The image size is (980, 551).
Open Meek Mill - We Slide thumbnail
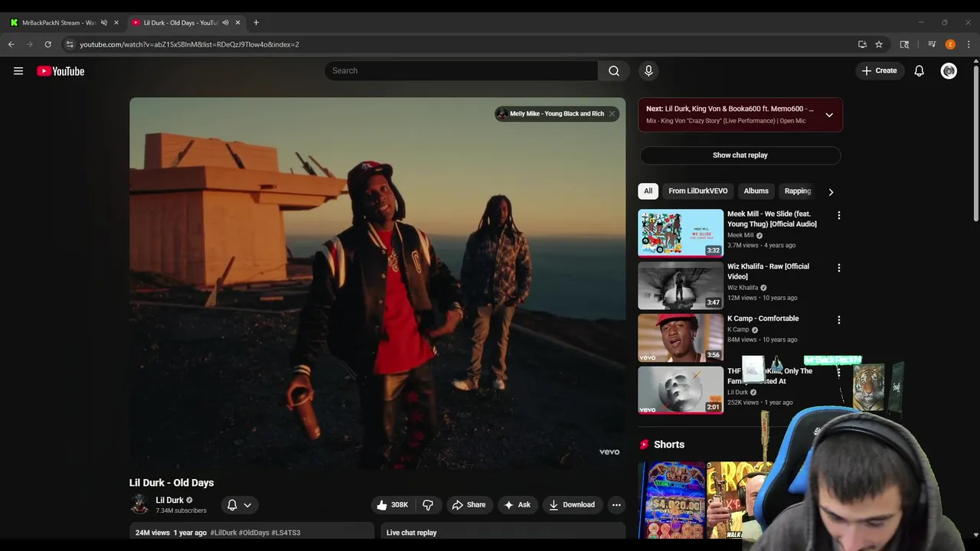tap(681, 233)
